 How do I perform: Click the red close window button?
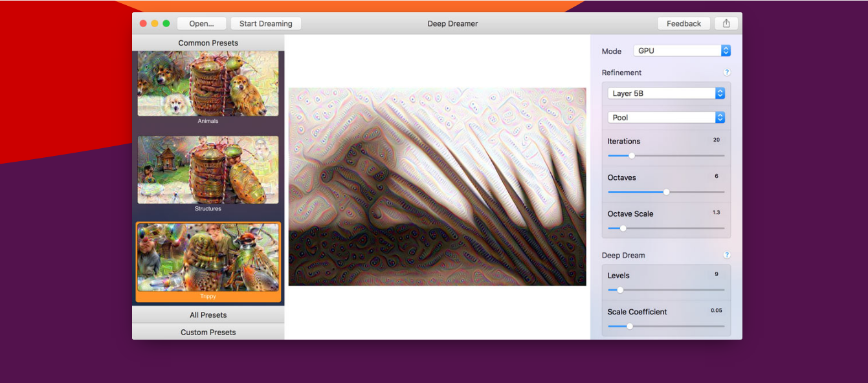(143, 23)
